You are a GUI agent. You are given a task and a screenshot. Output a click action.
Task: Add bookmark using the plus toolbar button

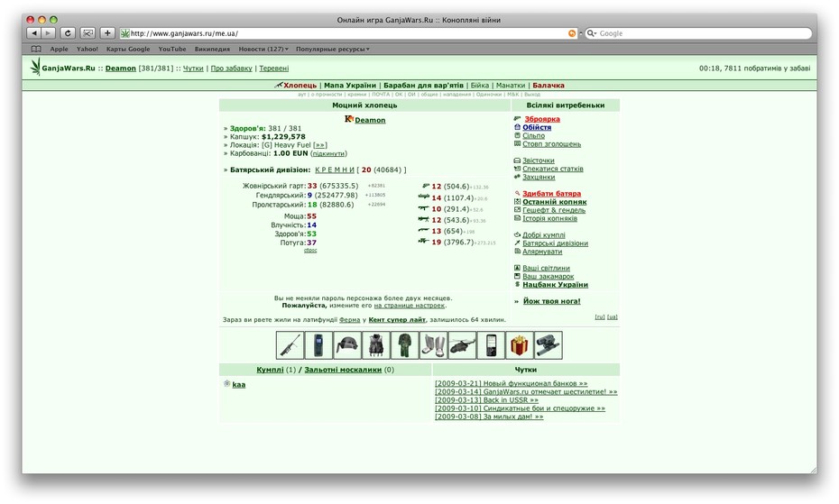point(107,33)
